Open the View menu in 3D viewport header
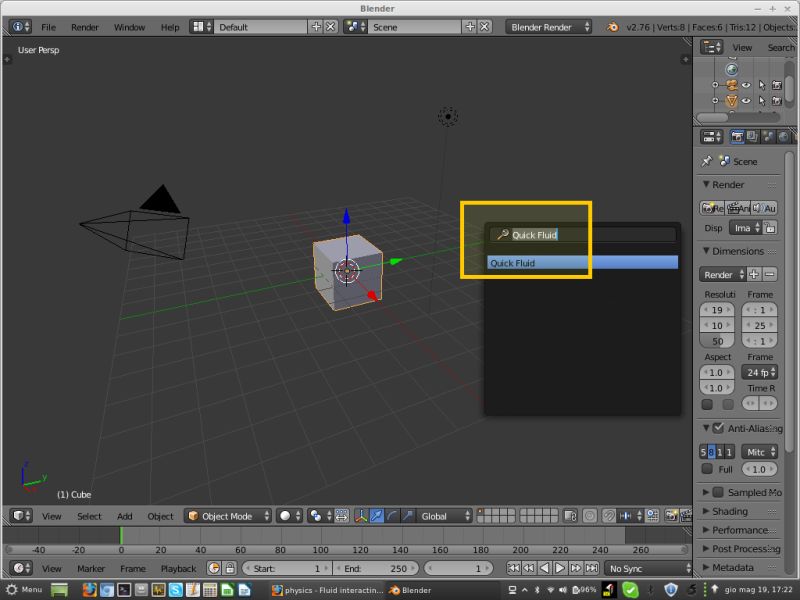The height and width of the screenshot is (600, 800). click(50, 516)
